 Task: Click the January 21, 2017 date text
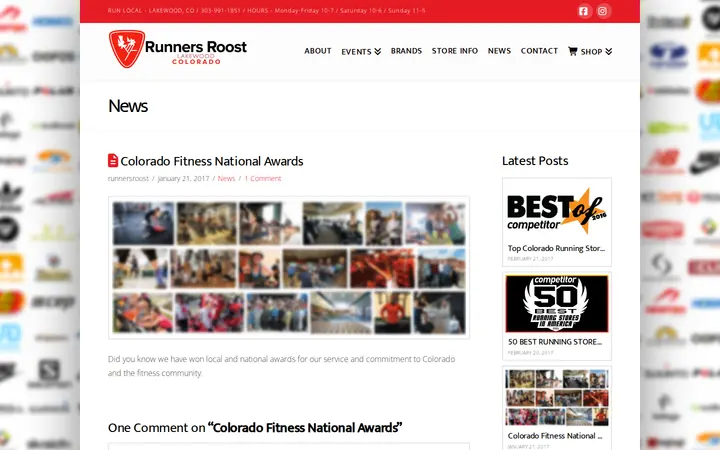tap(183, 179)
